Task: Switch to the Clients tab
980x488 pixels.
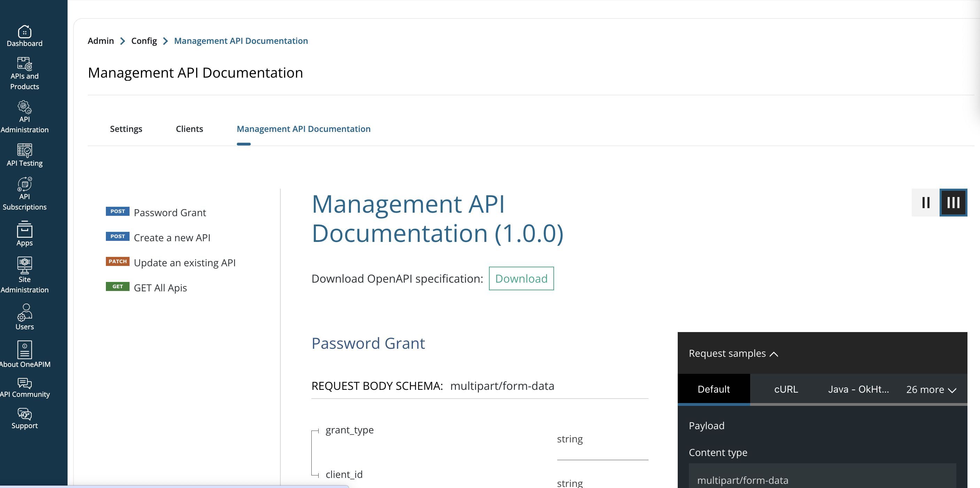Action: 189,129
